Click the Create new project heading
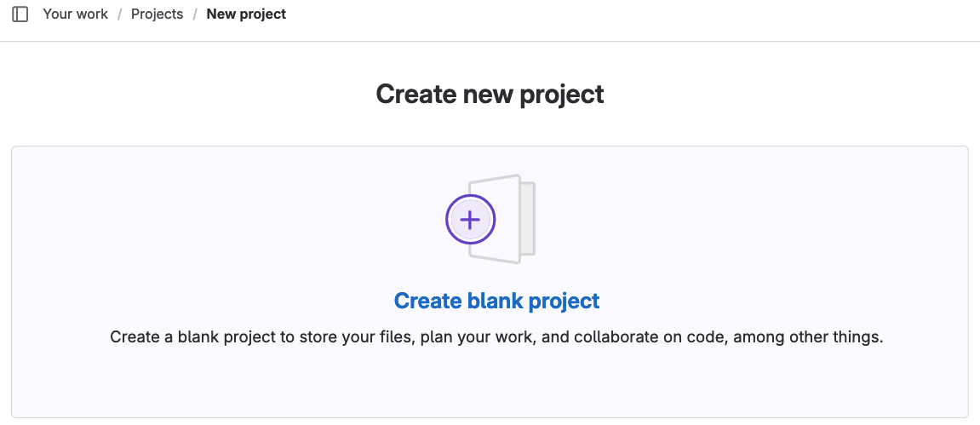The height and width of the screenshot is (425, 980). click(490, 94)
